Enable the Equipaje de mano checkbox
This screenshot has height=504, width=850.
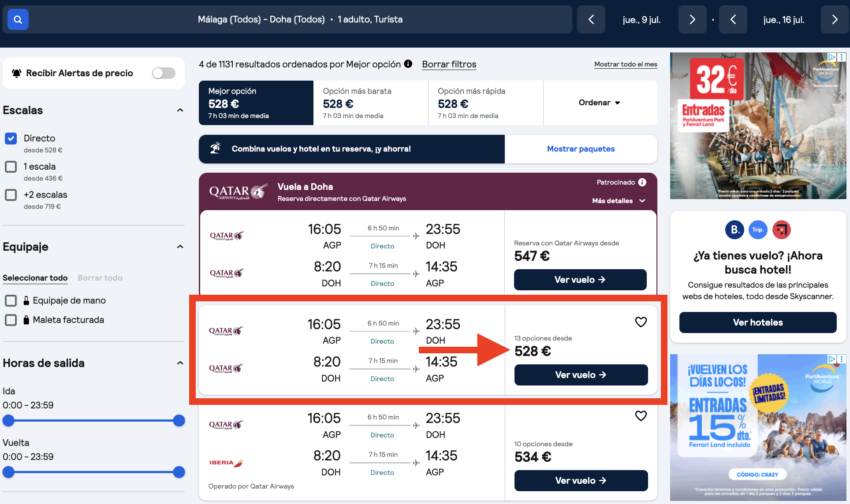(11, 300)
